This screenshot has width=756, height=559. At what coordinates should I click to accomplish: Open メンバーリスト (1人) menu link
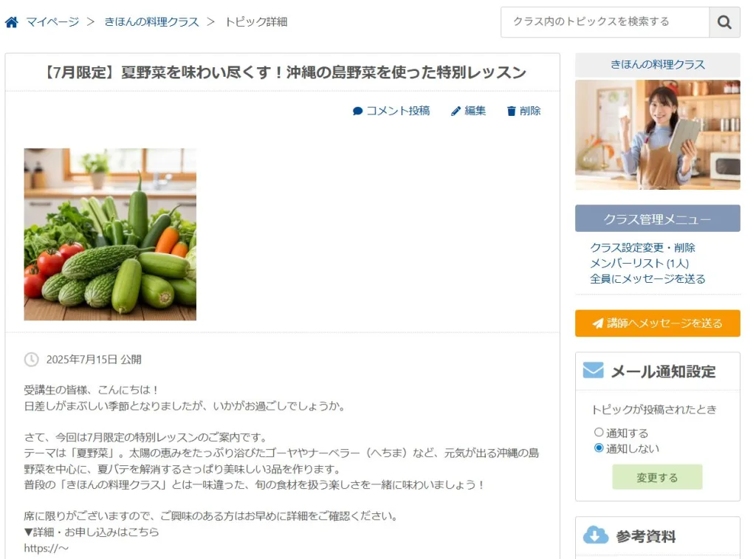pos(639,264)
